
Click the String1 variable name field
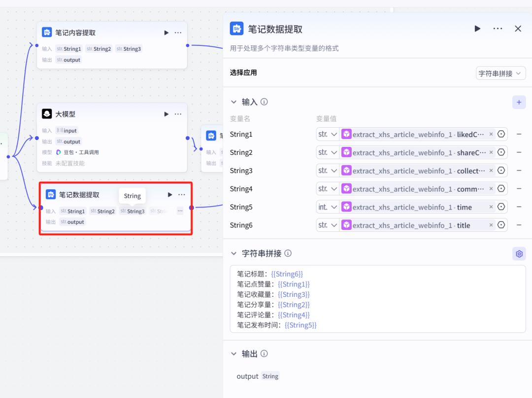coord(241,134)
